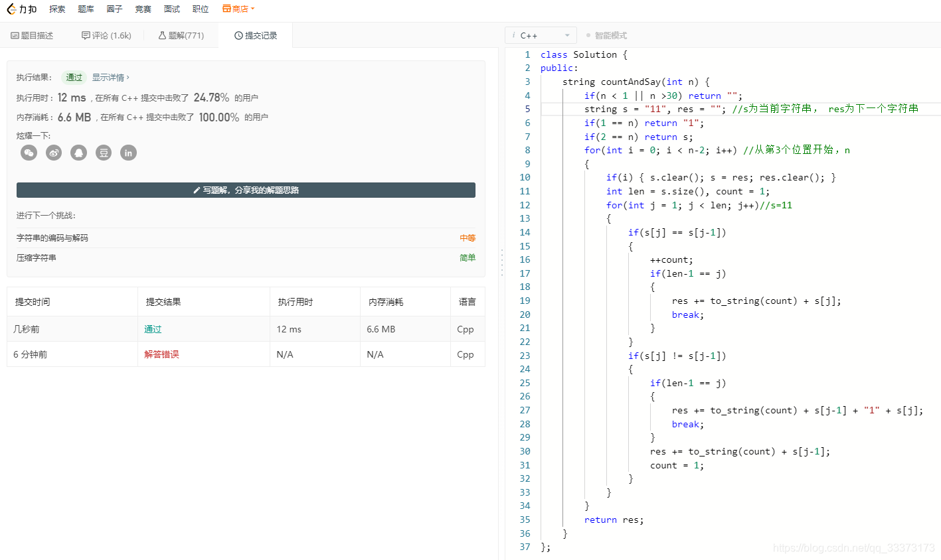941x560 pixels.
Task: Click the 语言 column header
Action: click(468, 302)
